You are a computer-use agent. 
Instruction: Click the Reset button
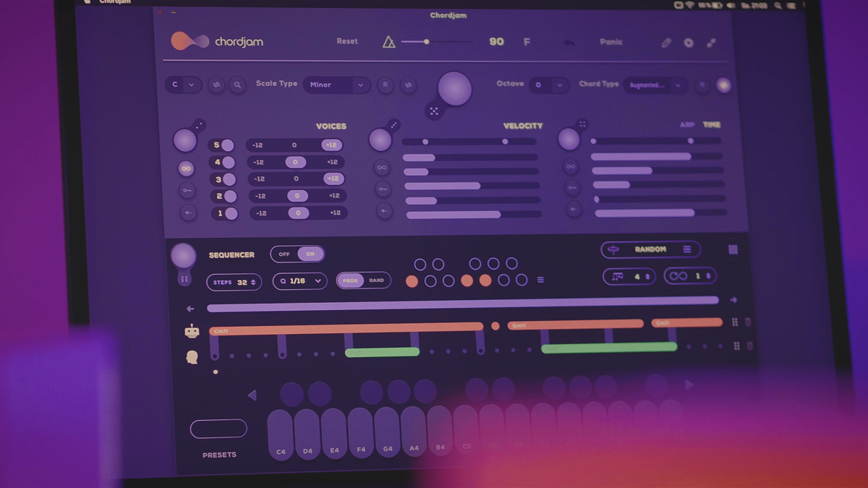pos(347,41)
